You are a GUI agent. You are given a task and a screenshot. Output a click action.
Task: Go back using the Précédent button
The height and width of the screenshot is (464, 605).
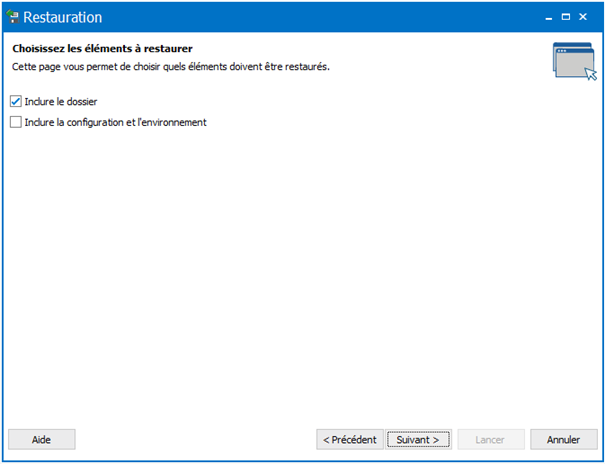click(350, 439)
